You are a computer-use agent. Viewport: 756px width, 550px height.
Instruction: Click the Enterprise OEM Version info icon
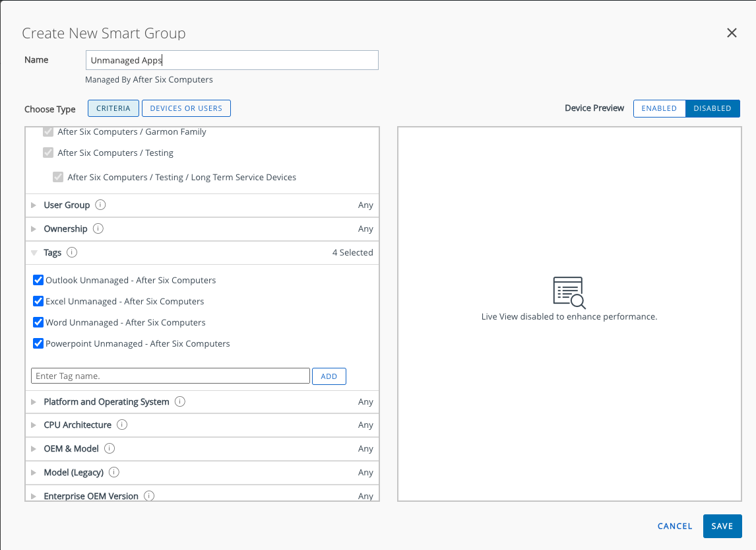(x=149, y=495)
